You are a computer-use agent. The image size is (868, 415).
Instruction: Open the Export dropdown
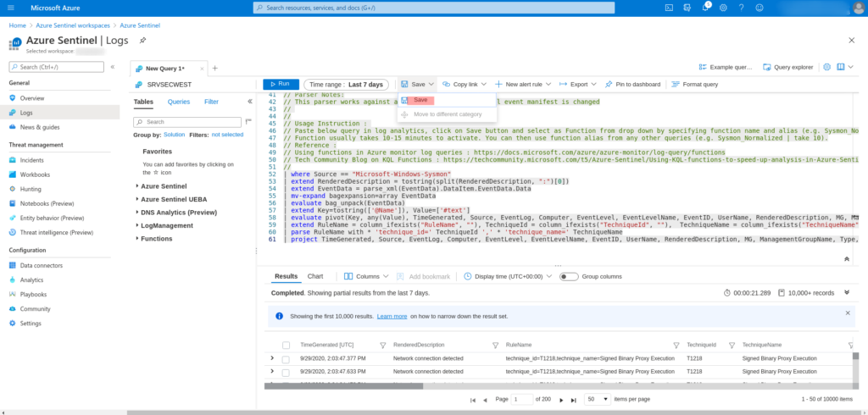click(x=578, y=84)
